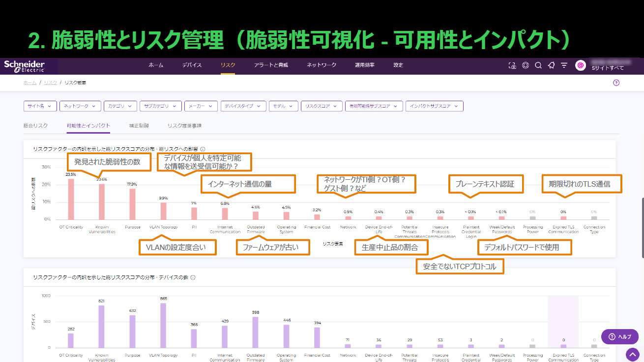Click the 17.9% Purpose bar in top chart
644x362 pixels.
pos(132,204)
